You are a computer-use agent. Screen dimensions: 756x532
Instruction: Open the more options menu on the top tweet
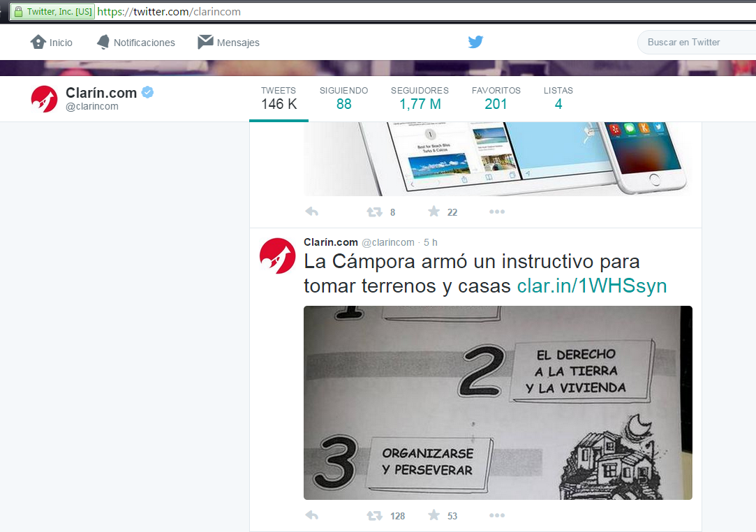(496, 211)
